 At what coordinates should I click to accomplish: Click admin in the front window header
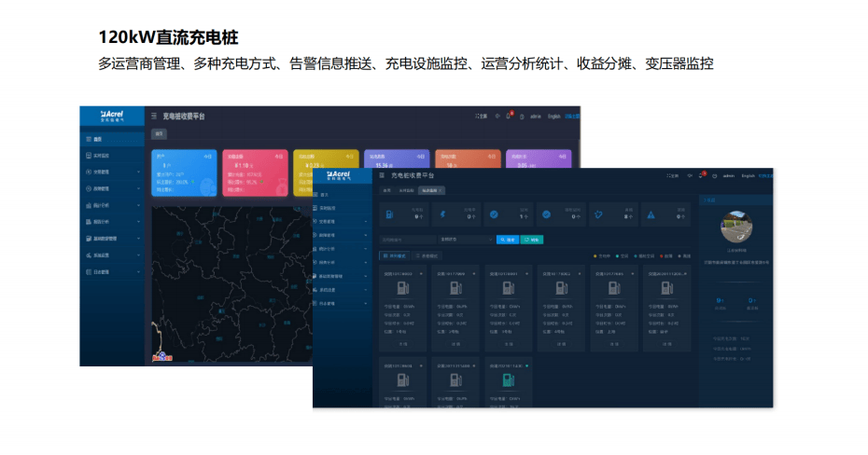pos(729,176)
